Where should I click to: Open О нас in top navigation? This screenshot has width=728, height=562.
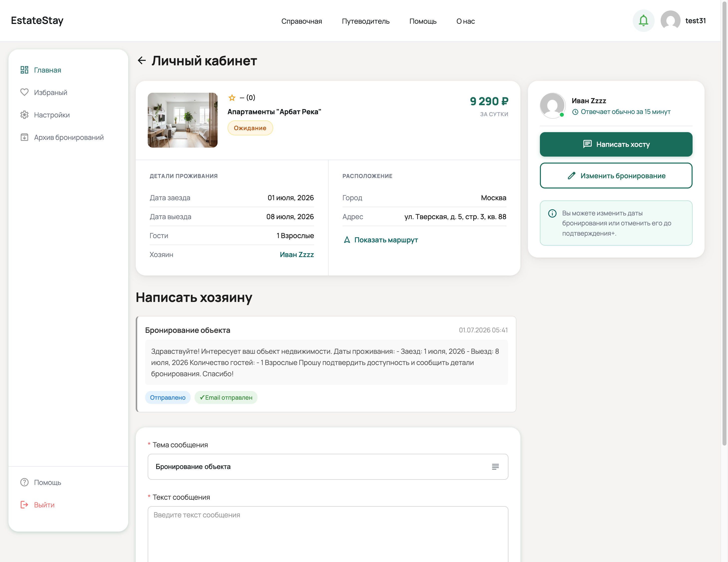coord(466,21)
